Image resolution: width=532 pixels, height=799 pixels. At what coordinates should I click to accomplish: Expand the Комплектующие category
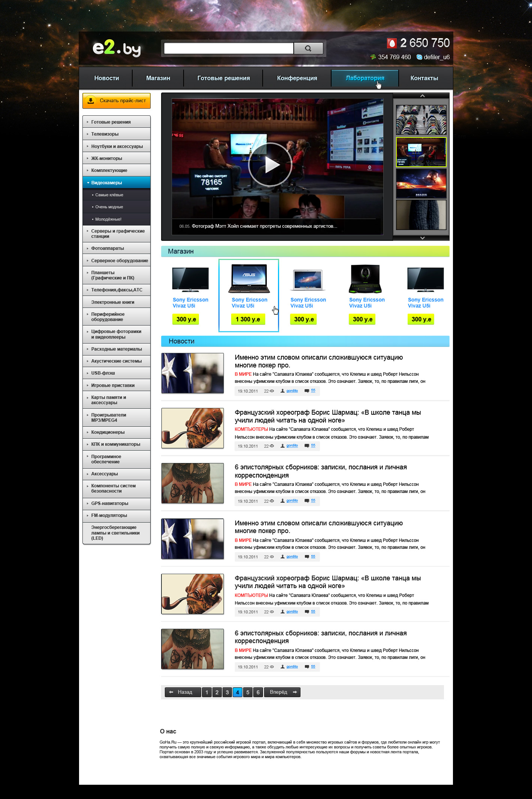click(117, 170)
